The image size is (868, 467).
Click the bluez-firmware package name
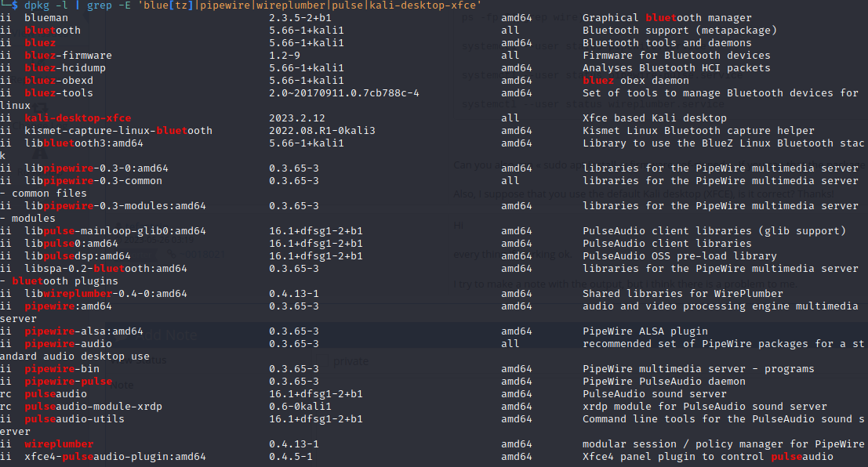coord(68,55)
